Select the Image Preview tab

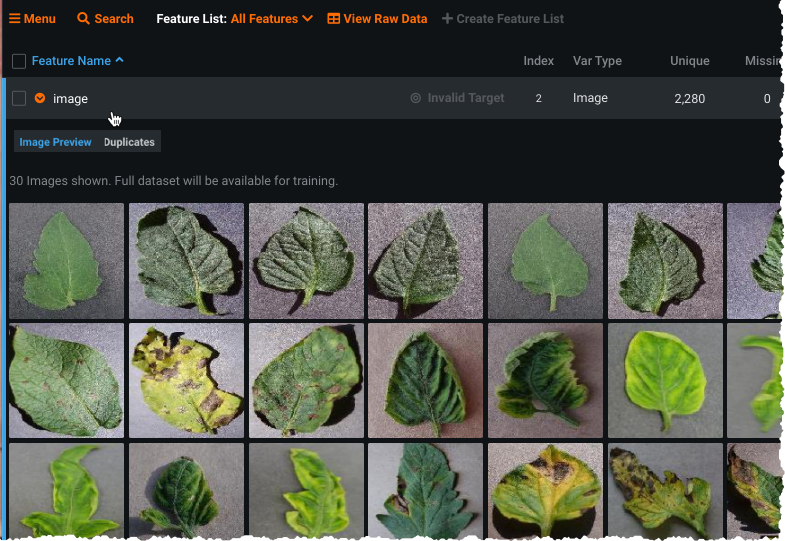pos(55,142)
